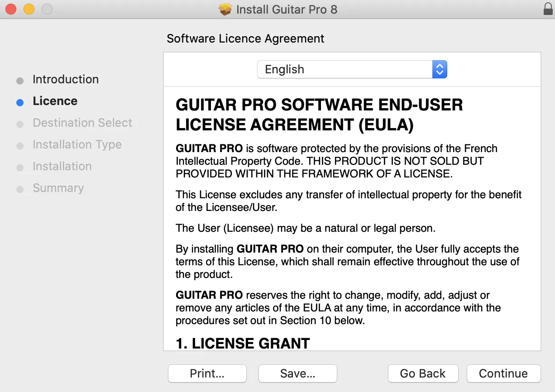Click the EULA heading text

(x=319, y=115)
